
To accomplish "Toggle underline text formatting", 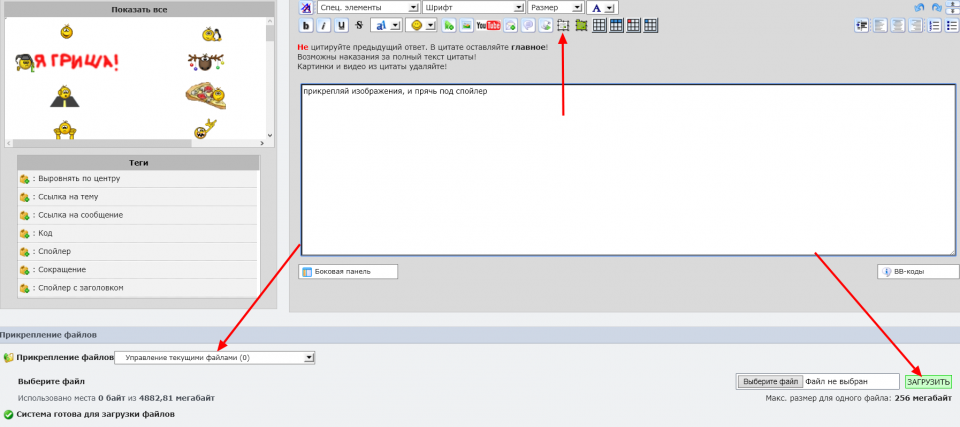I will point(341,26).
